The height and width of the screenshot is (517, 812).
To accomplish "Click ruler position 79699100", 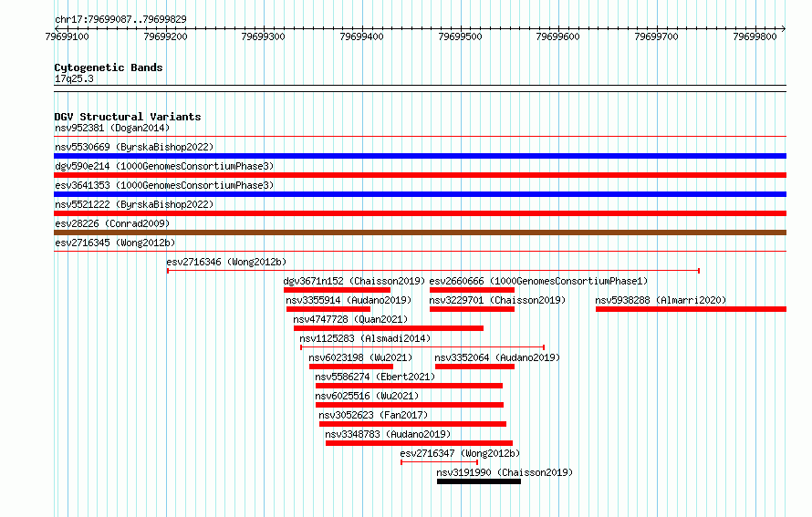I will tap(68, 36).
